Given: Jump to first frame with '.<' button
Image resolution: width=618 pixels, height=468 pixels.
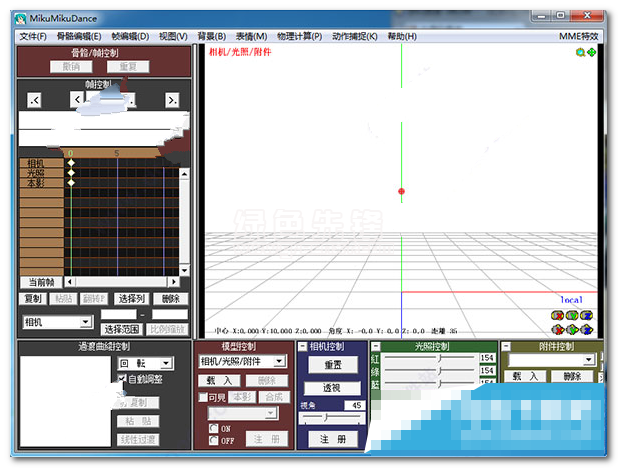Looking at the screenshot, I should 35,100.
